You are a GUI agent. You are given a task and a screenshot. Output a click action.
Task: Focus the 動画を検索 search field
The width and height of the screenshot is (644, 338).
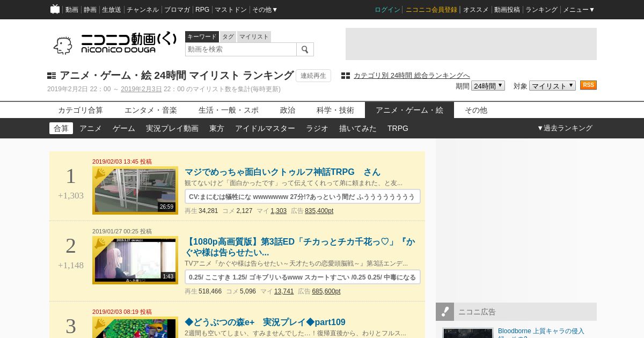click(241, 49)
